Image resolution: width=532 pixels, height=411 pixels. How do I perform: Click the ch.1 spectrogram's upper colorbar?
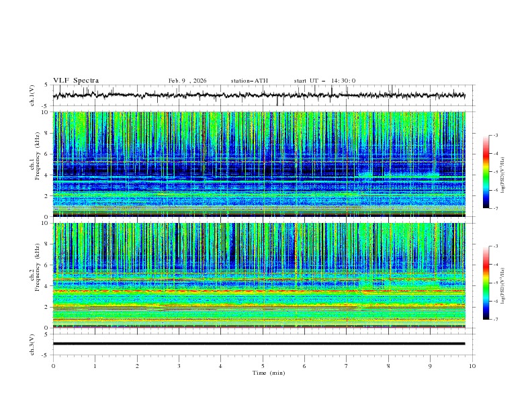coord(486,172)
